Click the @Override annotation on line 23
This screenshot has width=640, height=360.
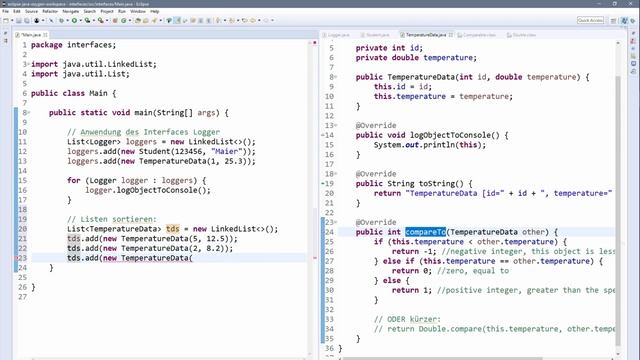(376, 222)
